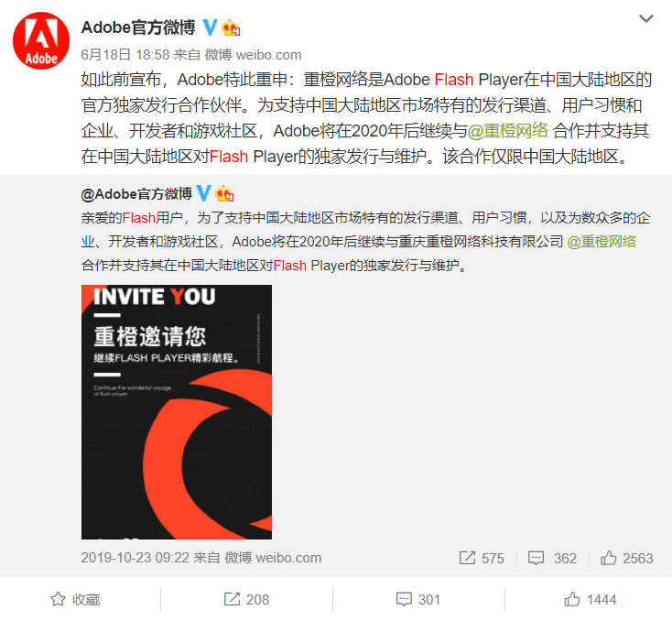Click the verified badge in the reposted block
672x621 pixels.
[203, 193]
